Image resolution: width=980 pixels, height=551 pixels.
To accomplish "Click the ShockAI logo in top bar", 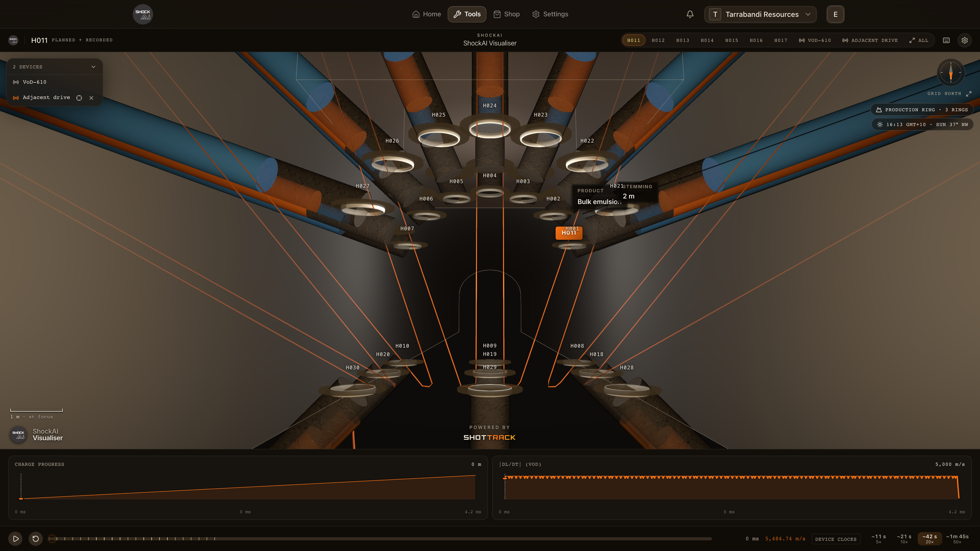I will tap(143, 14).
